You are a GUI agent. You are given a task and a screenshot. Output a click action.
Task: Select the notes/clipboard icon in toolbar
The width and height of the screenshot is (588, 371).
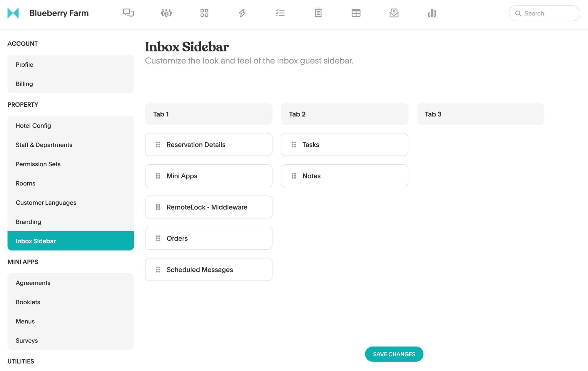(318, 13)
